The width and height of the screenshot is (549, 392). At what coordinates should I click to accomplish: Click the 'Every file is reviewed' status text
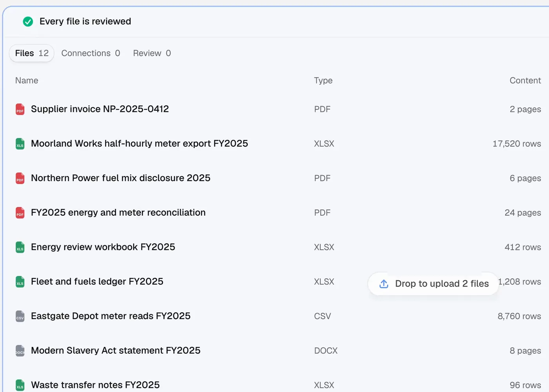pos(85,21)
